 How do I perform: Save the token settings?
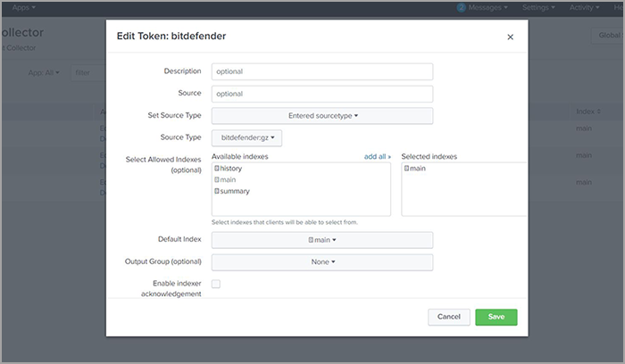(496, 317)
